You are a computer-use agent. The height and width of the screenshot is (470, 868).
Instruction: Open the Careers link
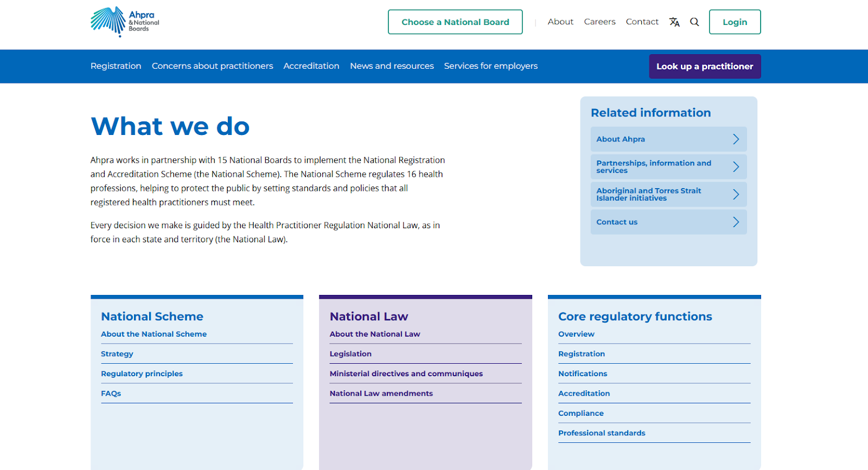(x=599, y=22)
